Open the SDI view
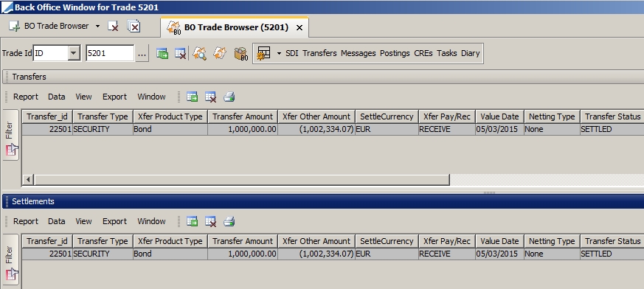The image size is (644, 289). (291, 53)
